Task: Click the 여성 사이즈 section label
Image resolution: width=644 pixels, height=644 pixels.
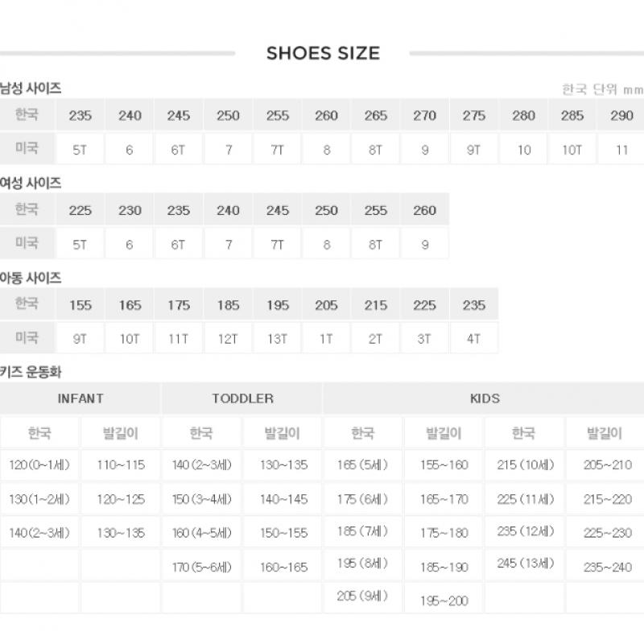Action: (31, 184)
